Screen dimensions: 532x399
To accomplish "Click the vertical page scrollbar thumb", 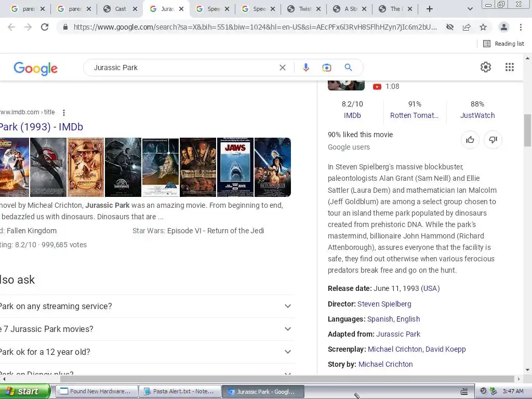I will [527, 130].
